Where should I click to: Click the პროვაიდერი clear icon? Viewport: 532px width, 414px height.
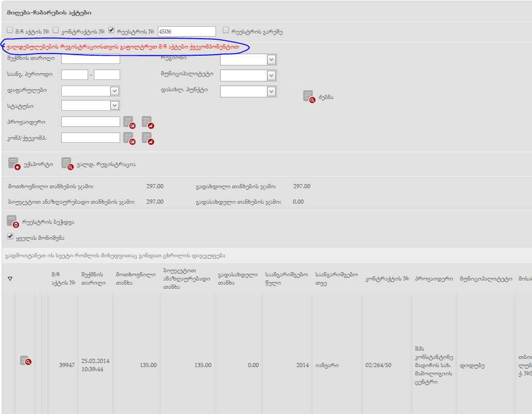tap(147, 122)
